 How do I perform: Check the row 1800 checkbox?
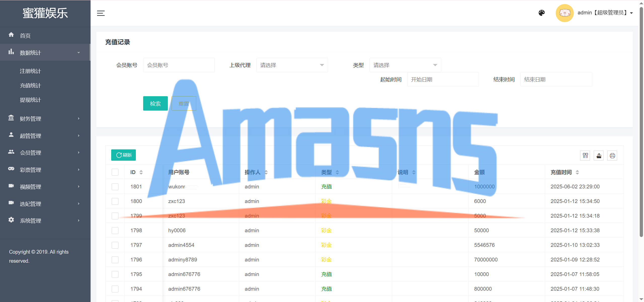tap(115, 201)
